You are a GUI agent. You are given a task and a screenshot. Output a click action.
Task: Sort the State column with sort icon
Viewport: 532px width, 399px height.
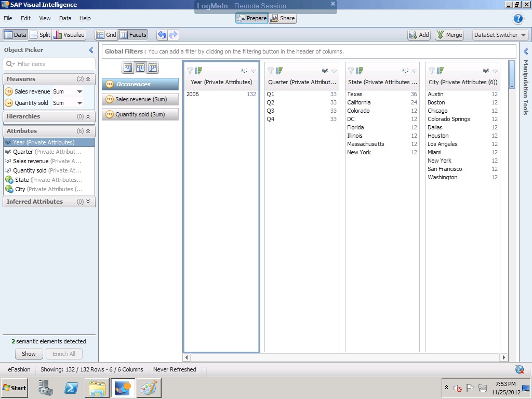(x=360, y=71)
